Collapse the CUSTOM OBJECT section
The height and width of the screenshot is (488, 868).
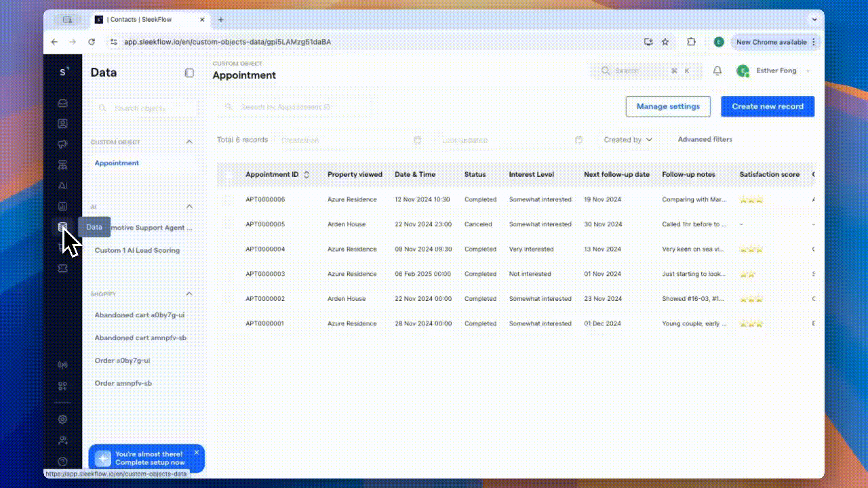[189, 142]
